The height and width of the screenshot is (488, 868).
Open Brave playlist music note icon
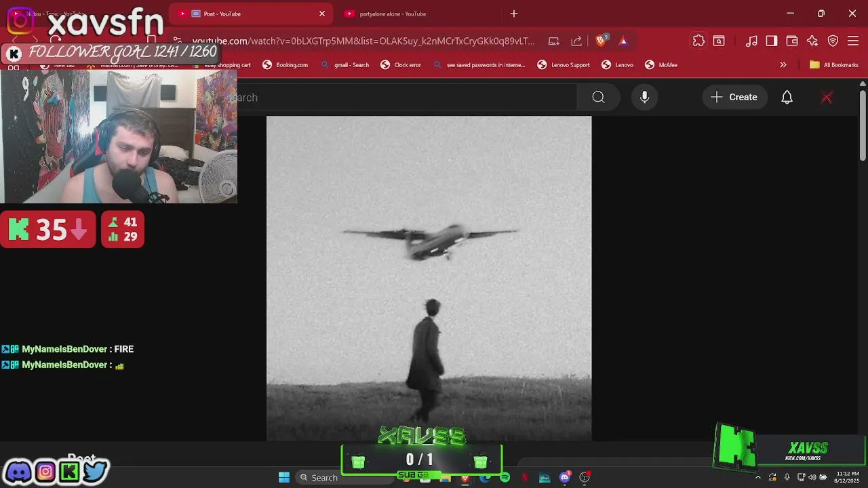(751, 41)
